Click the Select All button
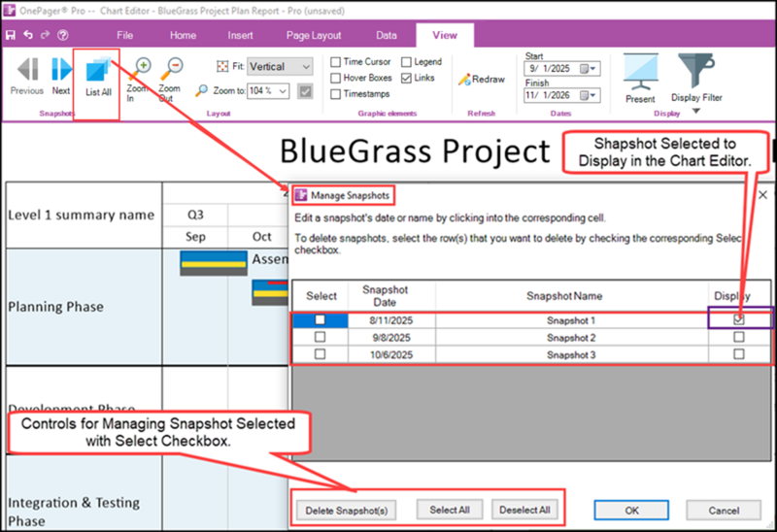This screenshot has height=532, width=777. [450, 510]
